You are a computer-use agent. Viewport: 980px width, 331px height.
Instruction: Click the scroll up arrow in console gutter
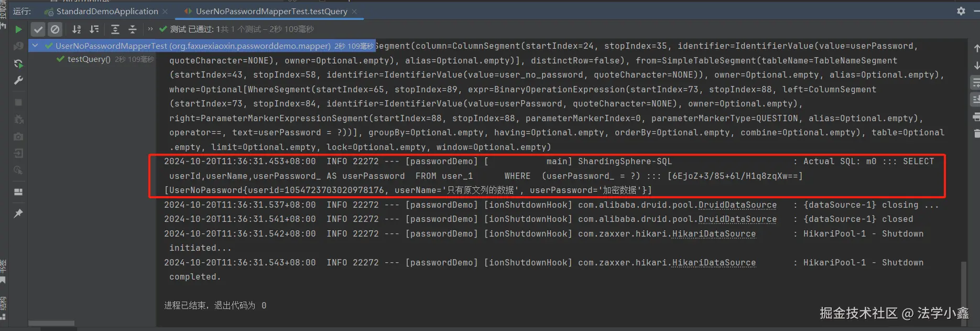tap(976, 48)
